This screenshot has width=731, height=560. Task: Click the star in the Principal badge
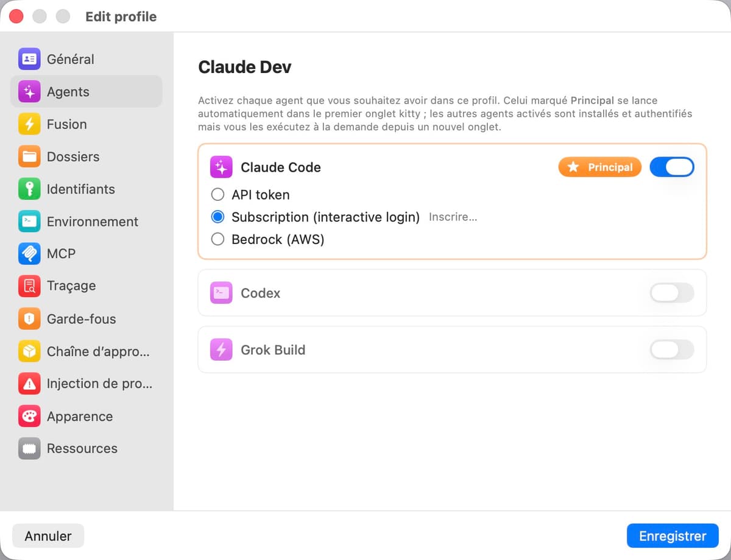pyautogui.click(x=573, y=167)
